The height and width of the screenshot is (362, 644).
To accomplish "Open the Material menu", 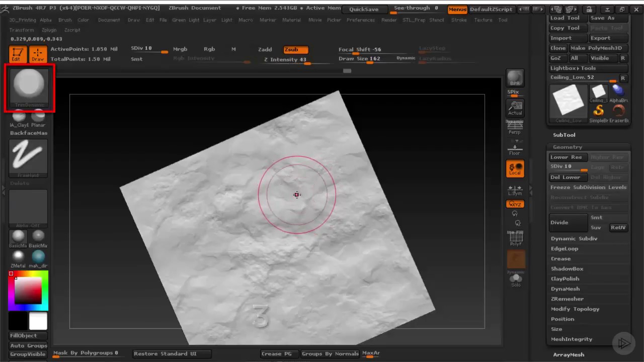I will point(291,20).
